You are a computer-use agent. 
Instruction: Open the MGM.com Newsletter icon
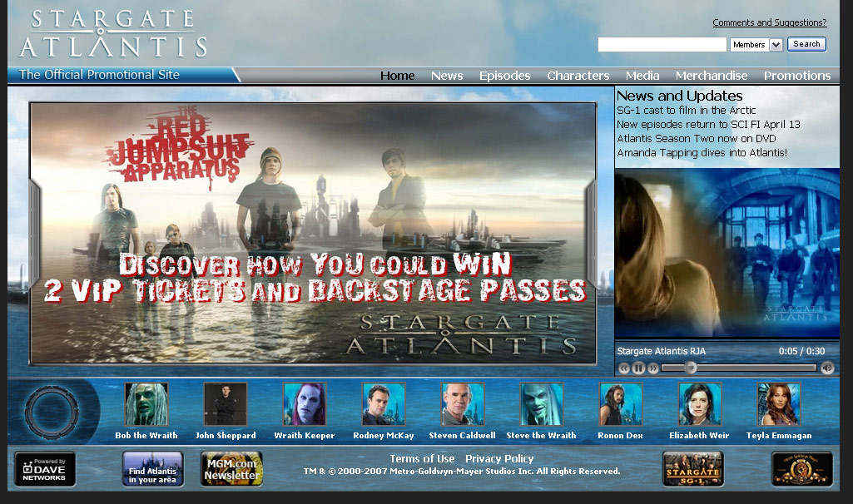click(x=231, y=469)
